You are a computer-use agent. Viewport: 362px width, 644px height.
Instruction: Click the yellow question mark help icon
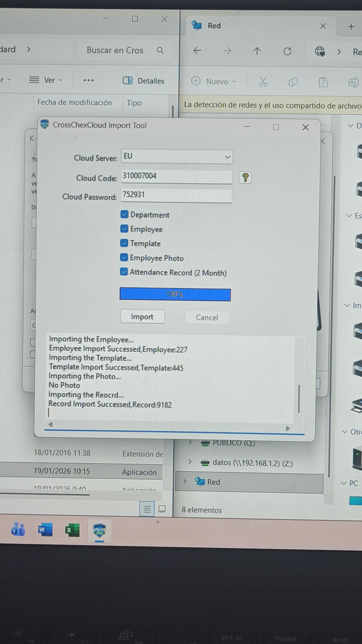click(x=245, y=178)
